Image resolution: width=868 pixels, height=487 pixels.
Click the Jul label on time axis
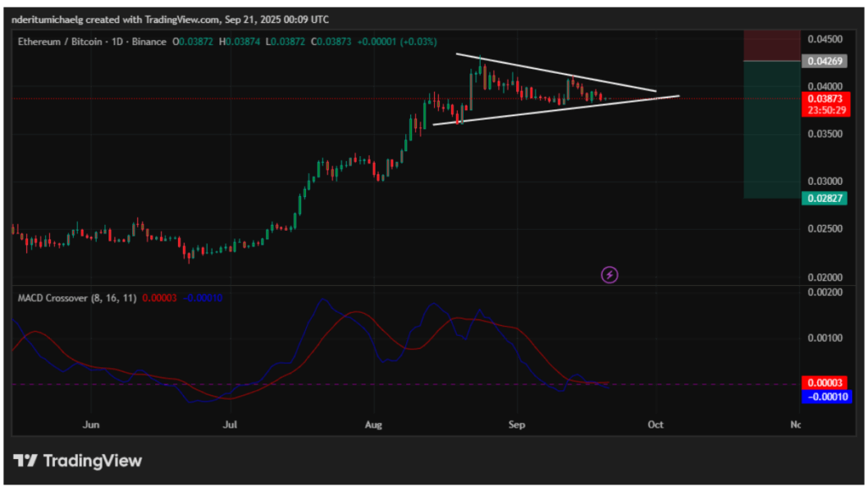[230, 425]
